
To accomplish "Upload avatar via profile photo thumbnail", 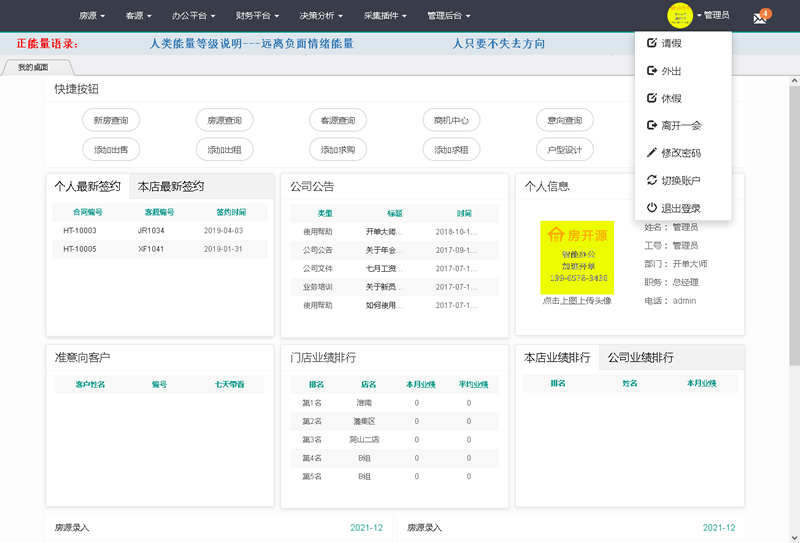I will coord(577,257).
